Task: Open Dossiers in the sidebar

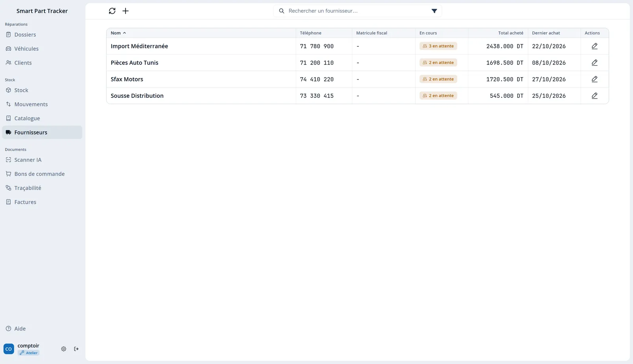Action: click(x=42, y=35)
